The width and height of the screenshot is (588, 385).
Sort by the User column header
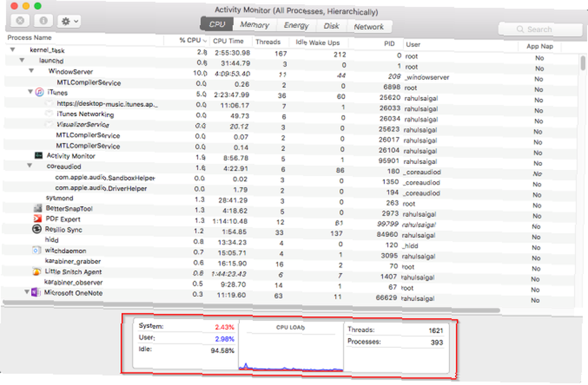tap(413, 44)
